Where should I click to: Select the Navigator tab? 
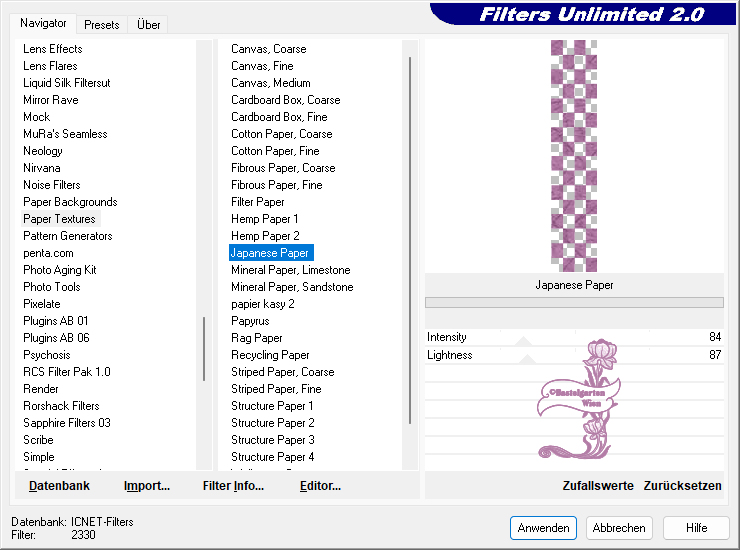[44, 23]
